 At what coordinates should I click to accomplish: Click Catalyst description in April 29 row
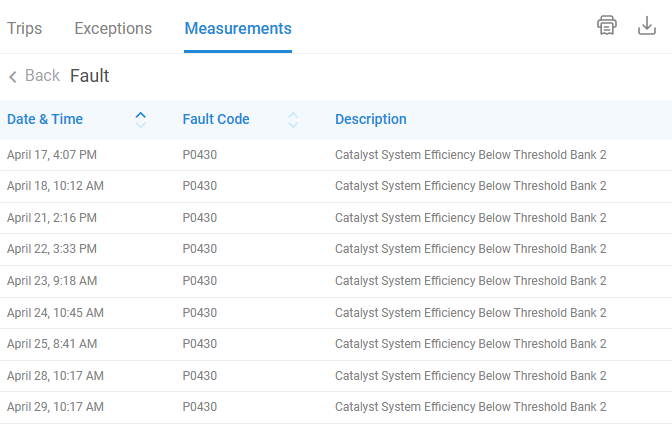[471, 407]
